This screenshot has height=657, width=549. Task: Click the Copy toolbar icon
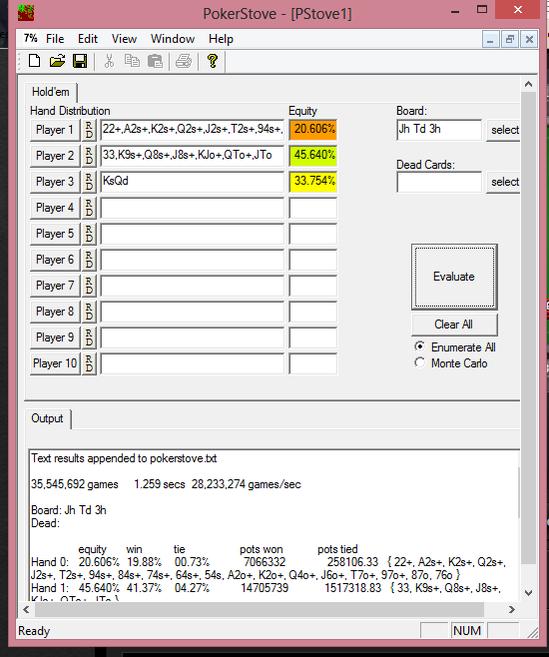[132, 61]
